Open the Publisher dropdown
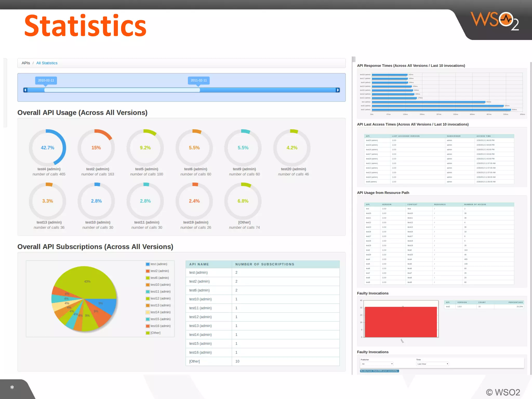532x399 pixels. click(x=377, y=364)
